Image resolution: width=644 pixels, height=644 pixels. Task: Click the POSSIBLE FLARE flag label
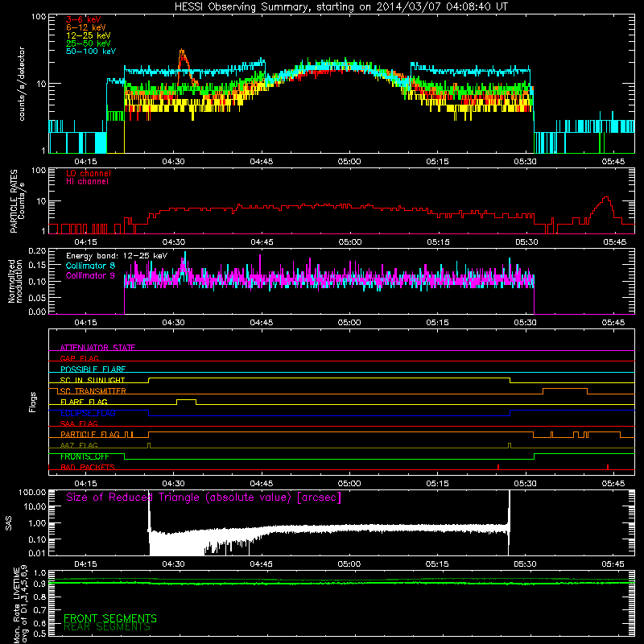point(93,369)
